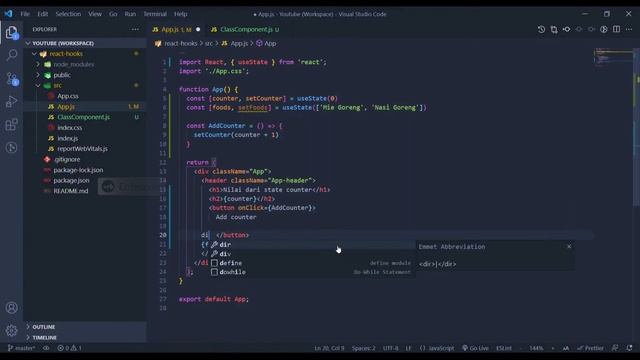Image resolution: width=640 pixels, height=360 pixels.
Task: Select the 'dir' Emmet suggestion
Action: tap(312, 244)
